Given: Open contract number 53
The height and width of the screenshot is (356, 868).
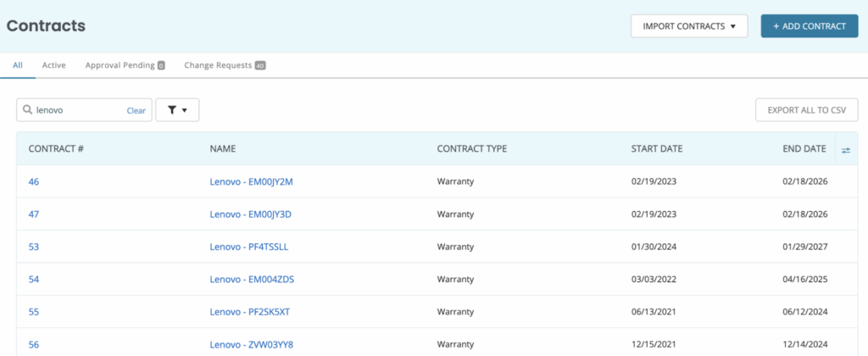Looking at the screenshot, I should tap(34, 247).
